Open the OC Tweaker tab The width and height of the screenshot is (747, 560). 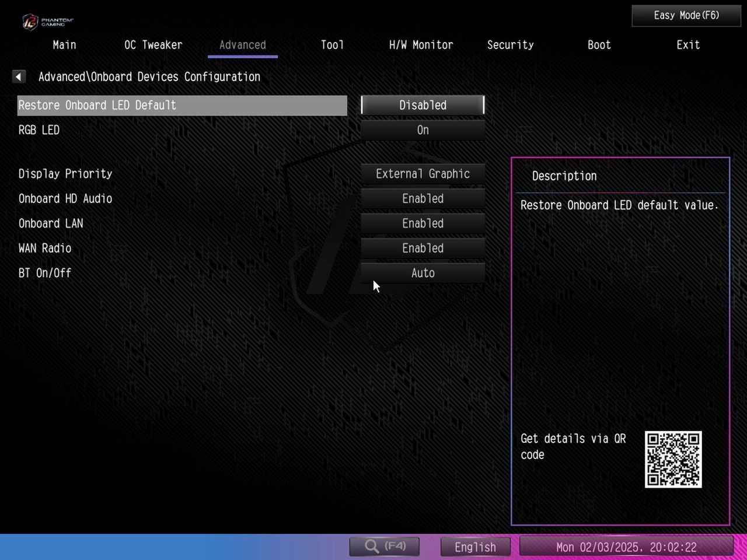click(153, 45)
